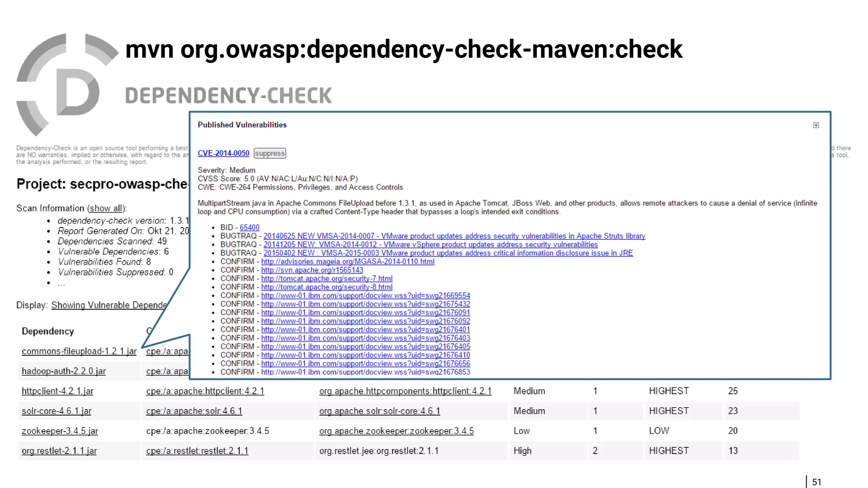Click the CVSS Score 5.0 line

(278, 179)
